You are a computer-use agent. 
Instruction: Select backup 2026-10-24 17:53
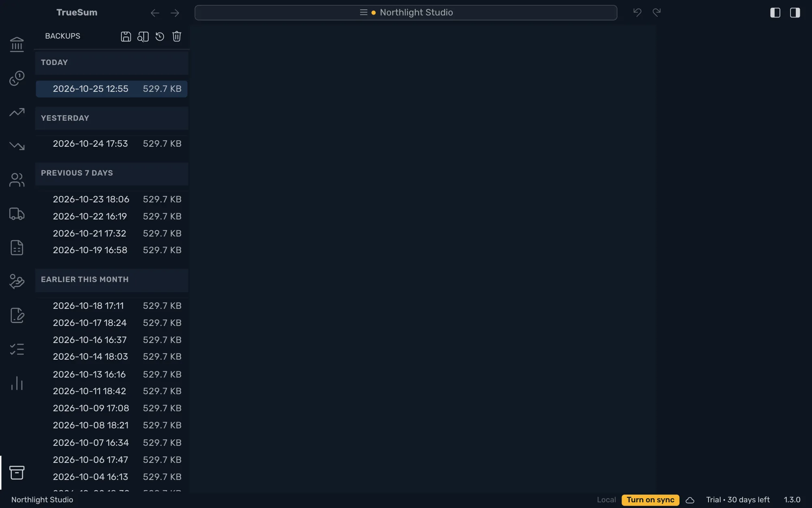(x=112, y=144)
